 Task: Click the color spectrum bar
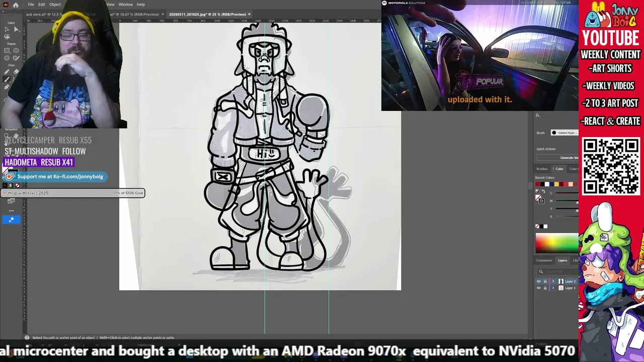click(557, 243)
